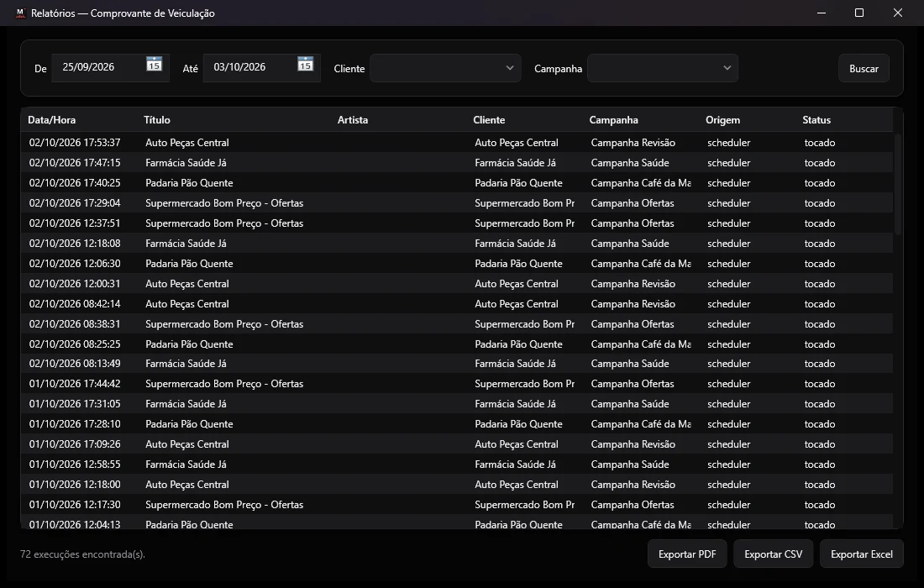Select the row dated 01/10/2026 17:31:05

[x=457, y=403]
